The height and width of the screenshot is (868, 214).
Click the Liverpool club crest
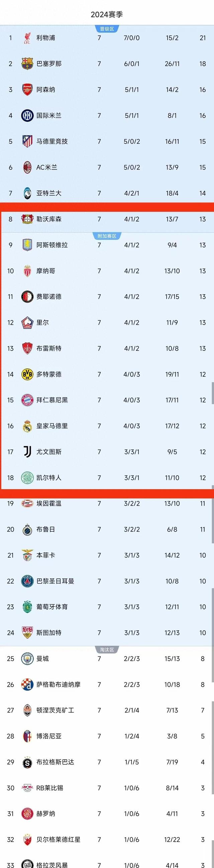[x=27, y=38]
